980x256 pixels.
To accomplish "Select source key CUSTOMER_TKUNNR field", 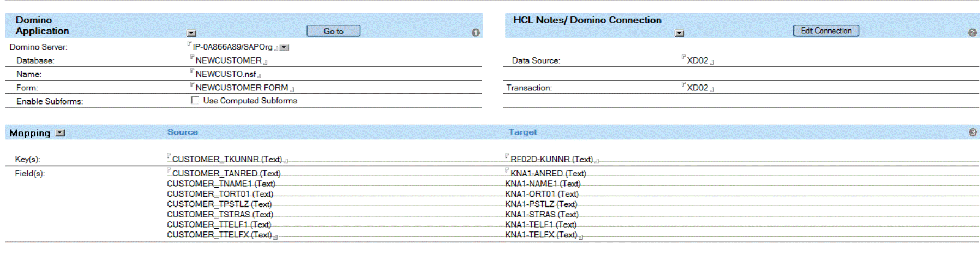I will pyautogui.click(x=227, y=159).
